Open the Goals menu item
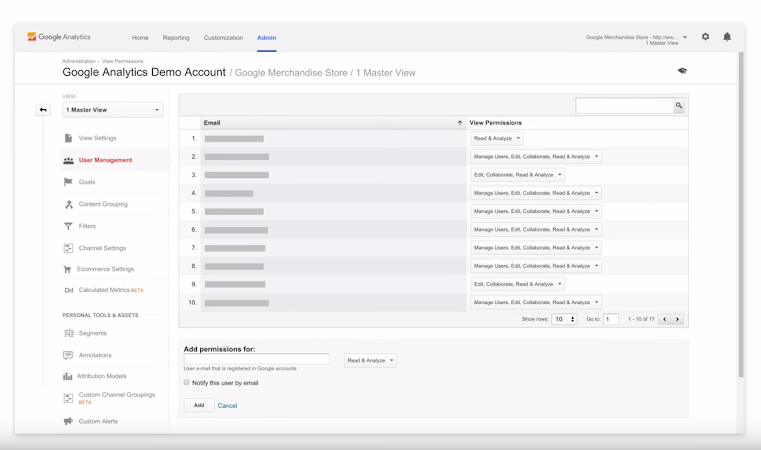 pyautogui.click(x=87, y=182)
